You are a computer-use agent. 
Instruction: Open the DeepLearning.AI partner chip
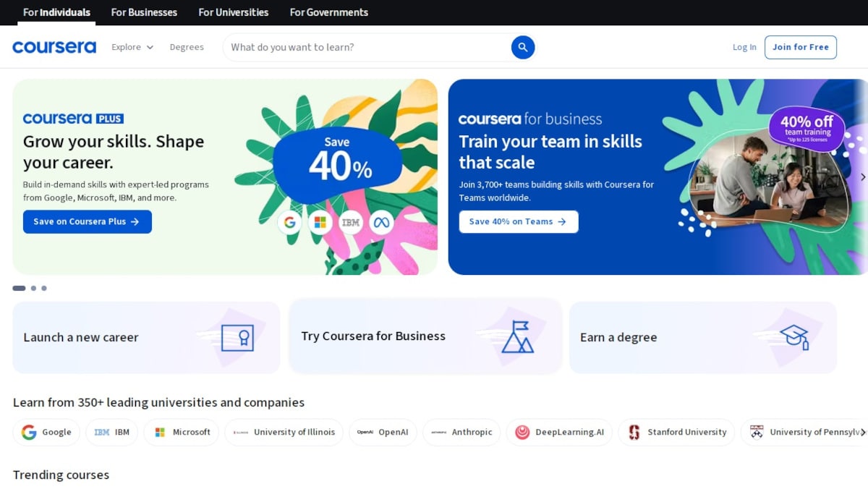pyautogui.click(x=559, y=432)
